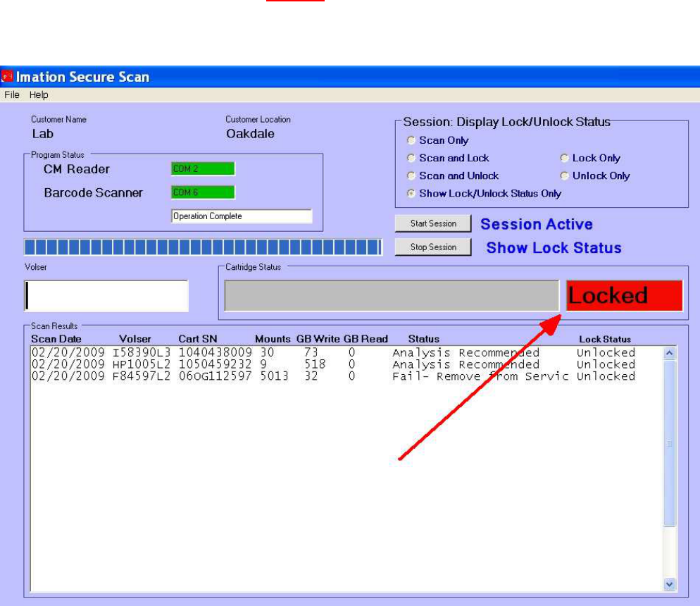Image resolution: width=700 pixels, height=606 pixels.
Task: Click the customer name Lab
Action: pos(43,133)
